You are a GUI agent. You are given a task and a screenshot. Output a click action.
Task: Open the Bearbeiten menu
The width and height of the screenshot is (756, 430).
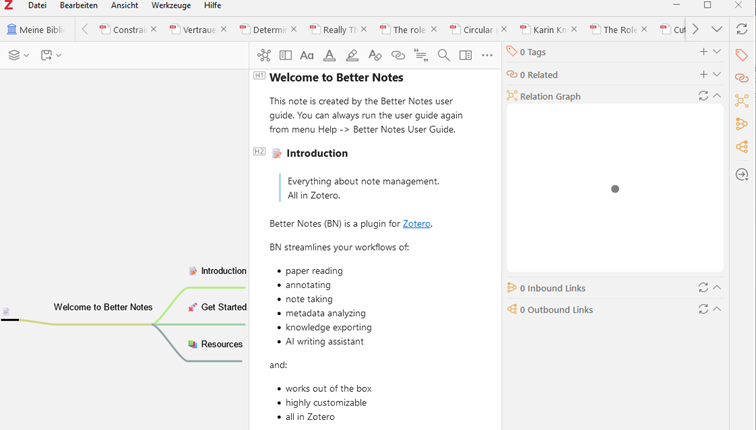pyautogui.click(x=79, y=5)
